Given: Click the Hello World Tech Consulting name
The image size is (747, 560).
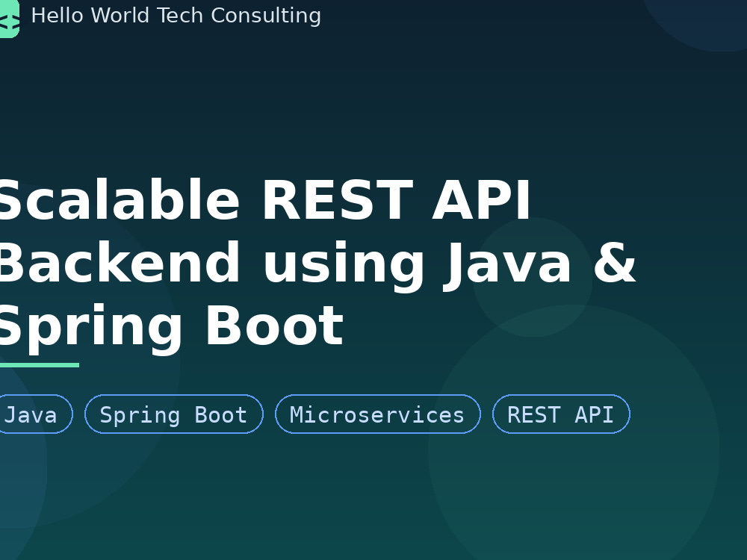Looking at the screenshot, I should tap(176, 16).
